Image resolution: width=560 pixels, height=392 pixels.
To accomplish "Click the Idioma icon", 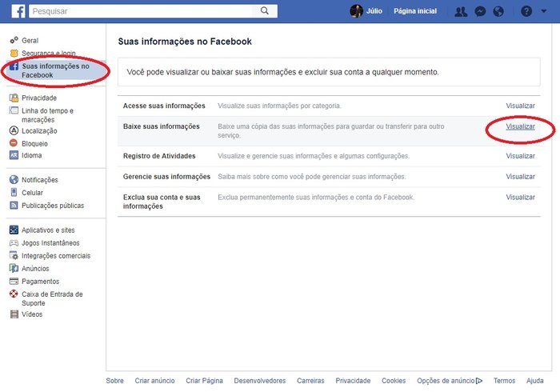I will (14, 155).
